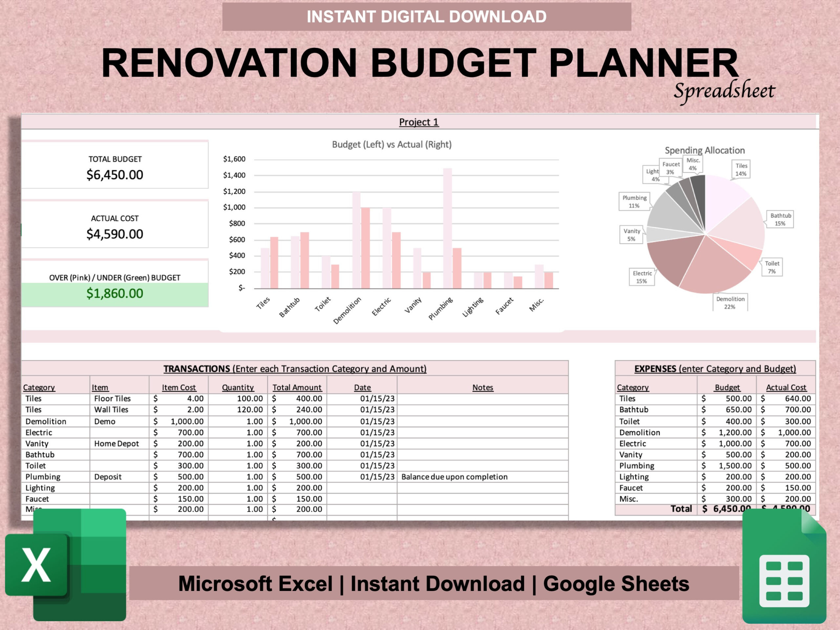Click the Budget (Left) vs Actual (Right) chart title

pos(391,144)
